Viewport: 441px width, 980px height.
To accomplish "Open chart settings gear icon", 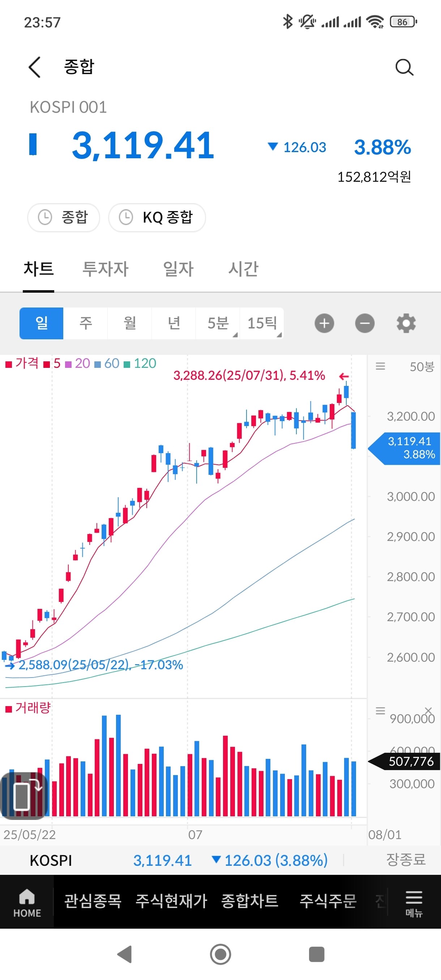I will point(406,323).
